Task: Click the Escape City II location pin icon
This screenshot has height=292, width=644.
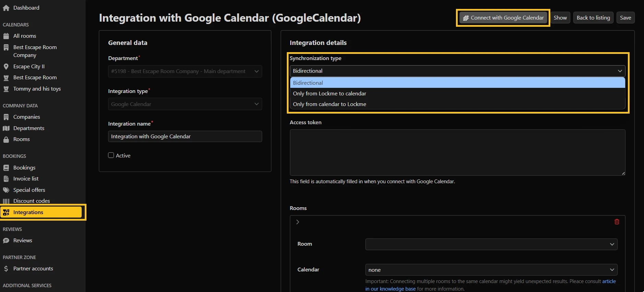Action: point(6,67)
